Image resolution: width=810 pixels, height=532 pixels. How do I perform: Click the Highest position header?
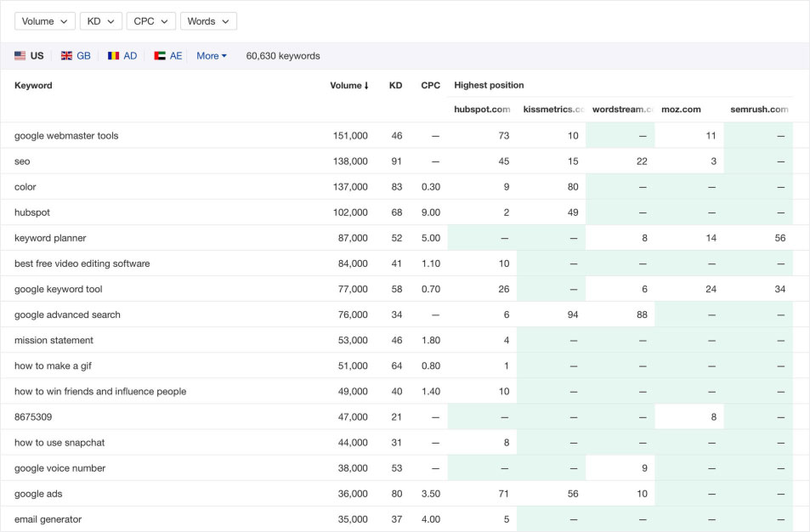[489, 85]
